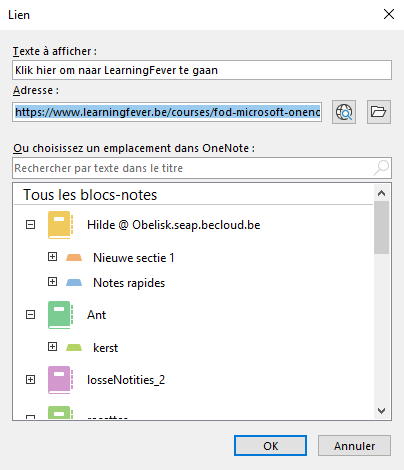
Task: Expand the kerst section
Action: click(52, 347)
